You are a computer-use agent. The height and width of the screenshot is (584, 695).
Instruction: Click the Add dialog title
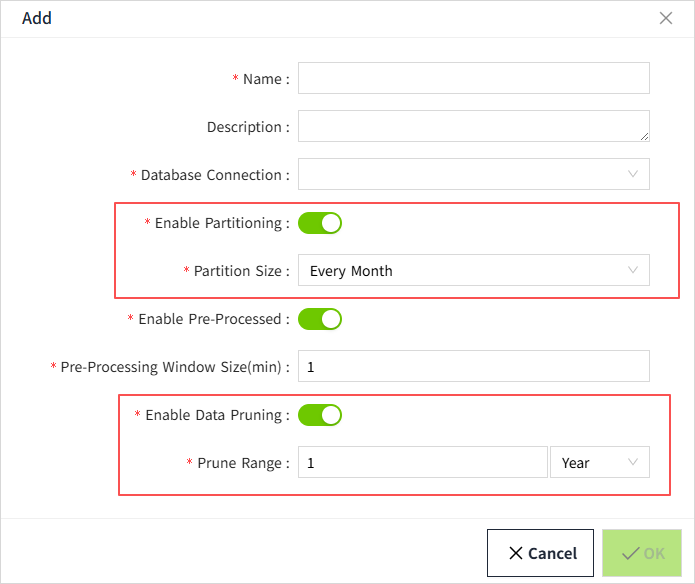[37, 18]
